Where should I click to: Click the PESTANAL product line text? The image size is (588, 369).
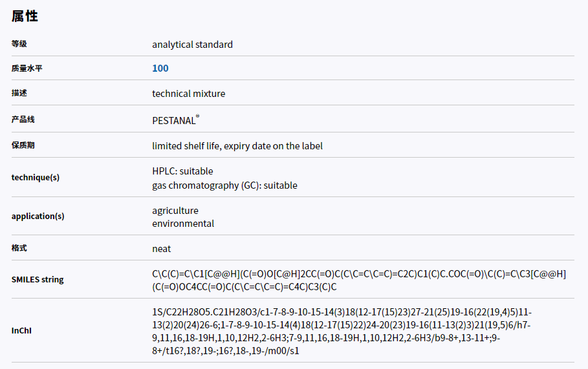174,120
